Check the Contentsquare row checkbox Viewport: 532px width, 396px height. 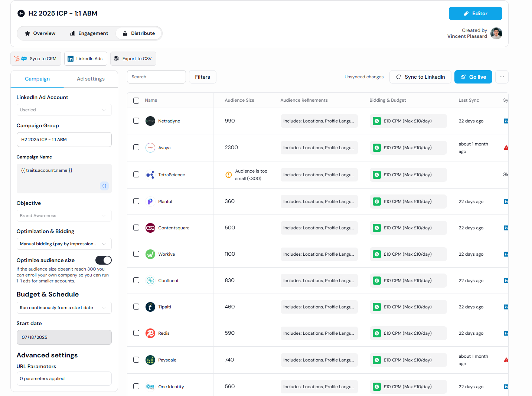pyautogui.click(x=136, y=228)
